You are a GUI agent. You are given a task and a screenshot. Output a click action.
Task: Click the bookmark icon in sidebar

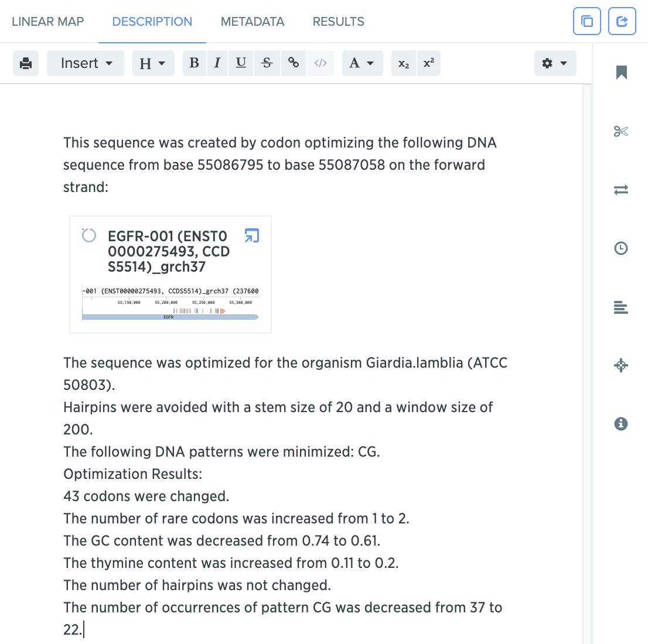[621, 72]
